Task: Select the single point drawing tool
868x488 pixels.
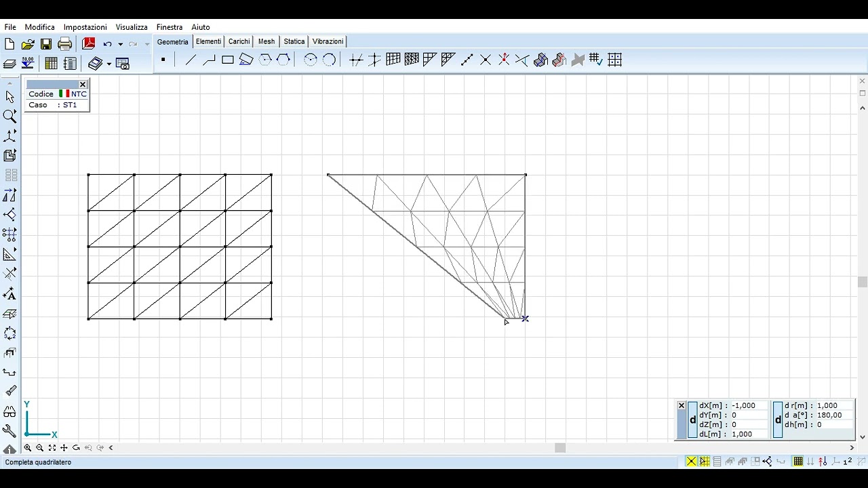Action: (x=163, y=60)
